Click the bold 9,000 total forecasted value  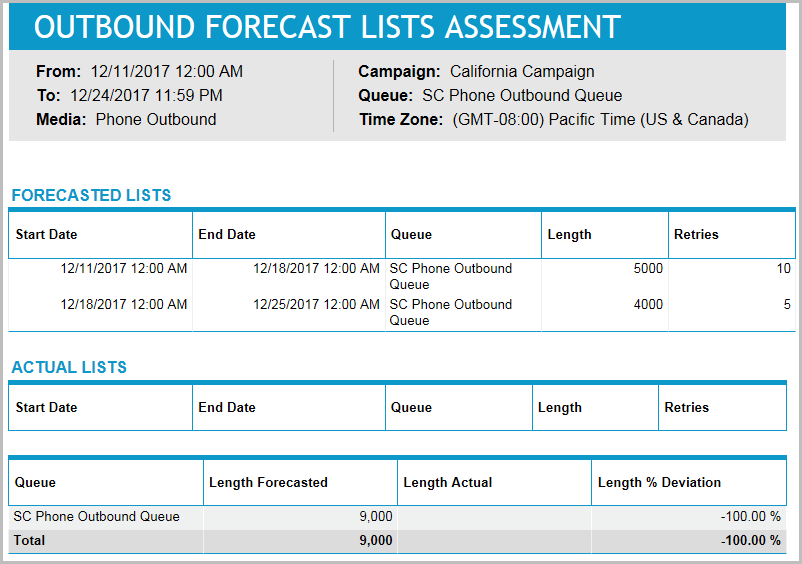[376, 540]
